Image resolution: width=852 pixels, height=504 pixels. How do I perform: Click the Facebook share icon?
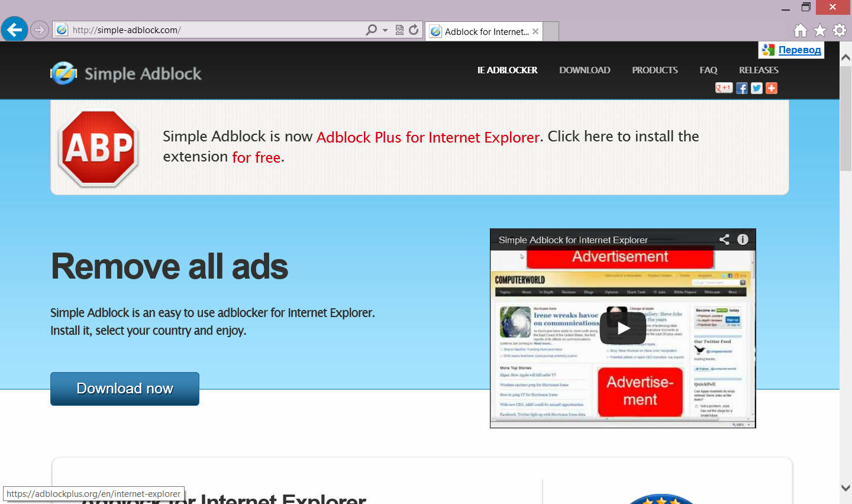coord(741,88)
